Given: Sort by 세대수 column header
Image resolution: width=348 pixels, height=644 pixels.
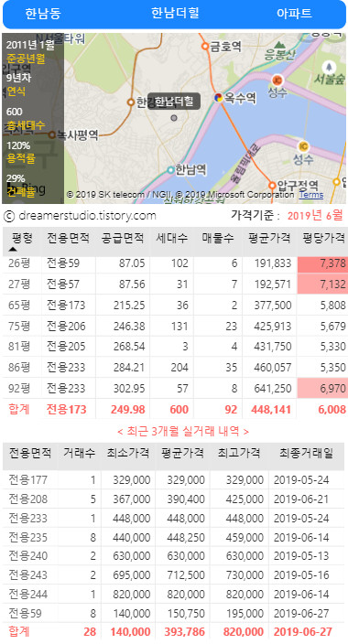Looking at the screenshot, I should click(x=171, y=238).
